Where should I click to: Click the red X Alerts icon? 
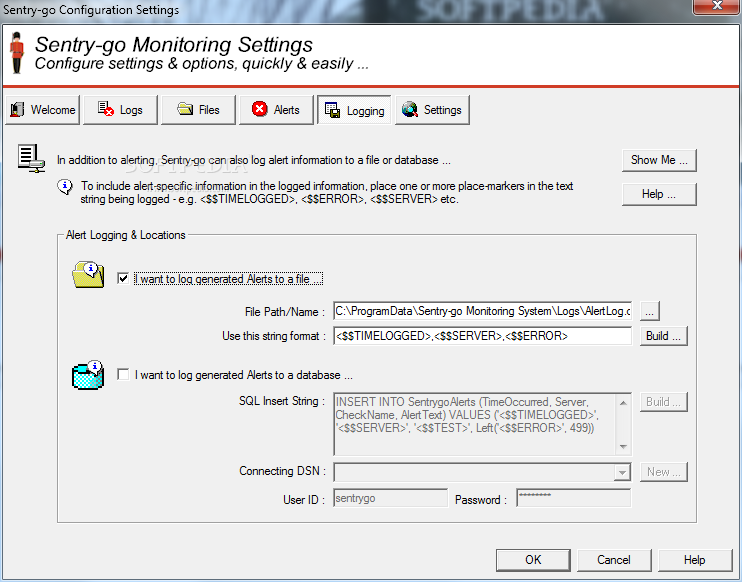pyautogui.click(x=259, y=109)
